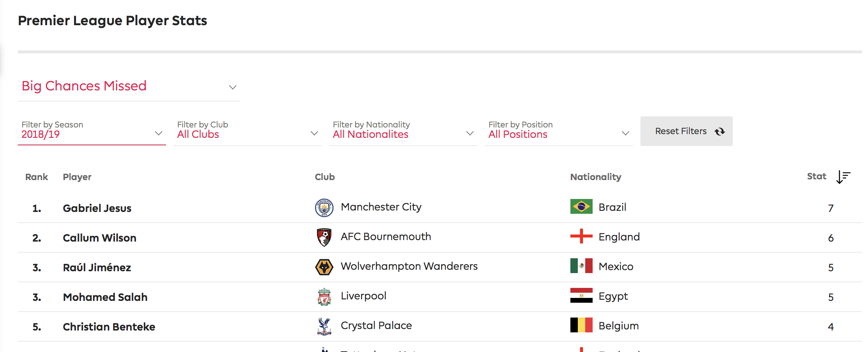
Task: Open Gabriel Jesus player link
Action: [x=97, y=208]
